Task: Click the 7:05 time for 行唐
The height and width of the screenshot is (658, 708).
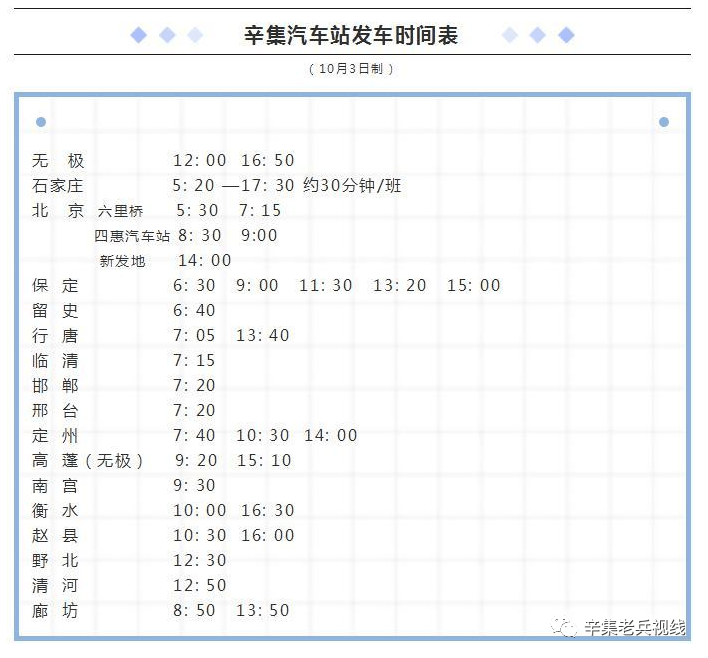Action: [194, 336]
